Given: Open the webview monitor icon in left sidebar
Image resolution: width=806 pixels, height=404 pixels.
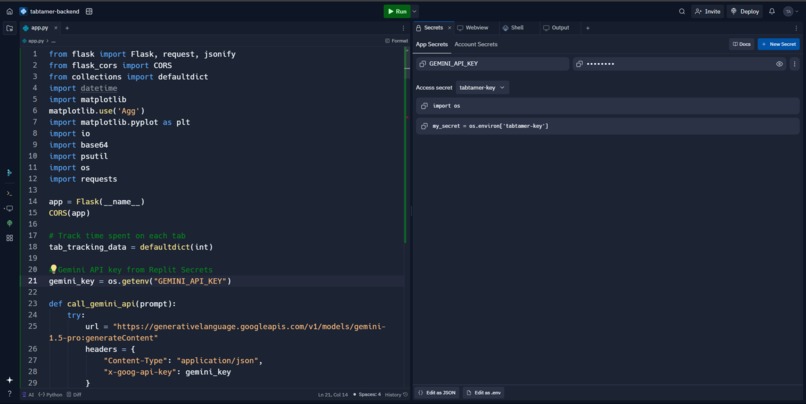Looking at the screenshot, I should tap(9, 208).
